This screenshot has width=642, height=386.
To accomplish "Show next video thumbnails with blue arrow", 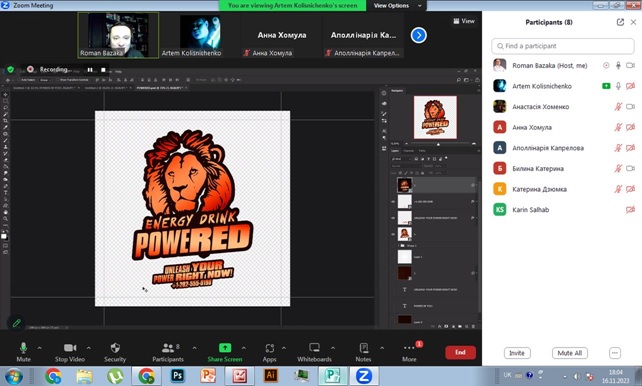I will click(418, 35).
